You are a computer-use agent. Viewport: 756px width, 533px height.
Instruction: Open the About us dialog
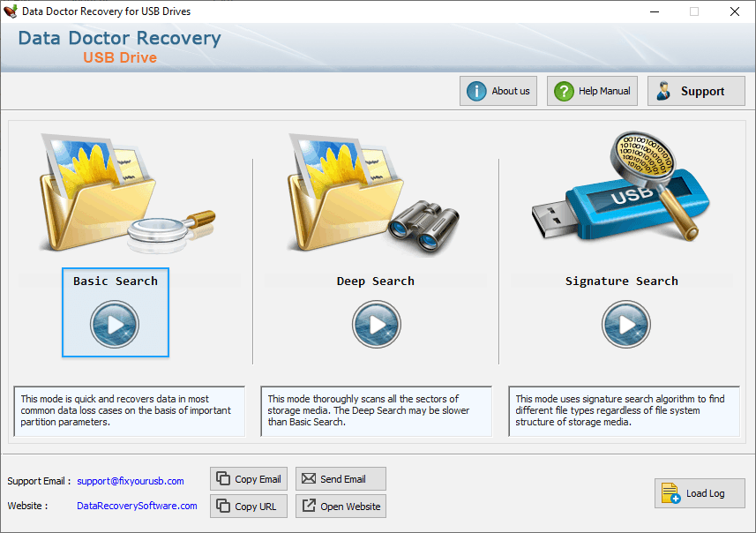(498, 91)
